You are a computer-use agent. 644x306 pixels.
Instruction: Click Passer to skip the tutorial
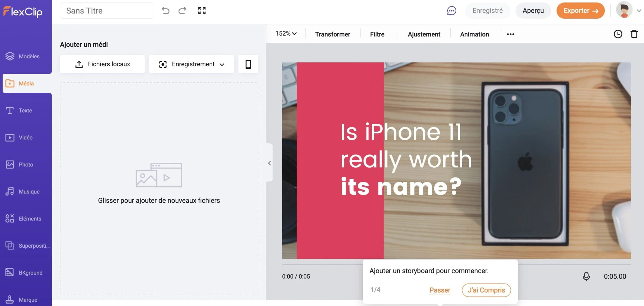pyautogui.click(x=440, y=290)
